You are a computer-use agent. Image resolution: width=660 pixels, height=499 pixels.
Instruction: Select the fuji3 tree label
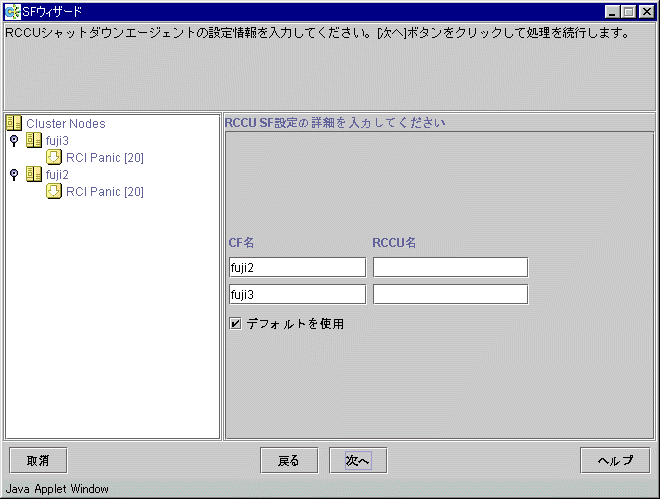(x=57, y=141)
